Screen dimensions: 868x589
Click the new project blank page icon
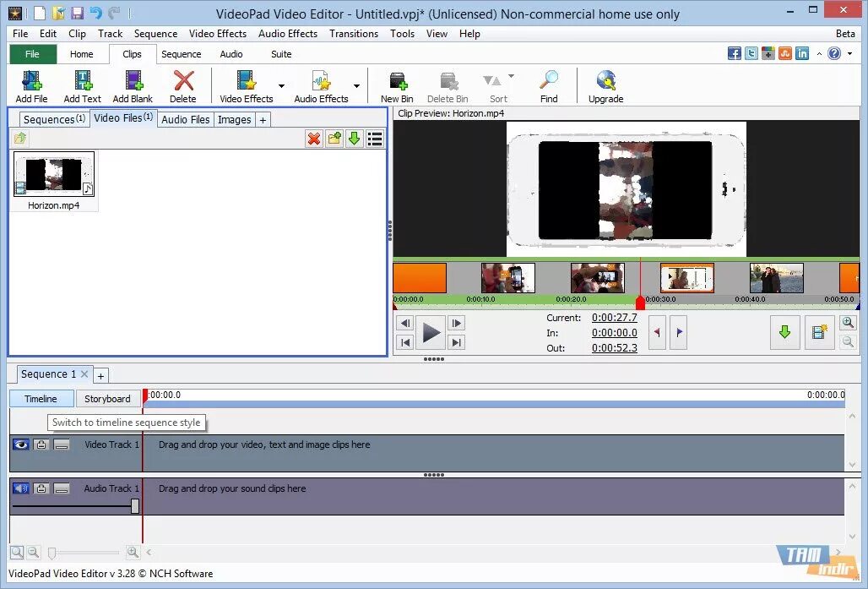(x=40, y=14)
